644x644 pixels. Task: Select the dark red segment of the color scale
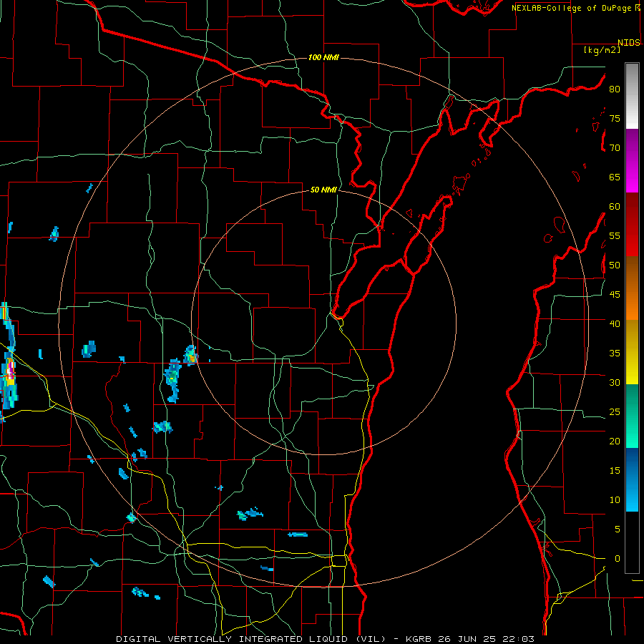(632, 225)
